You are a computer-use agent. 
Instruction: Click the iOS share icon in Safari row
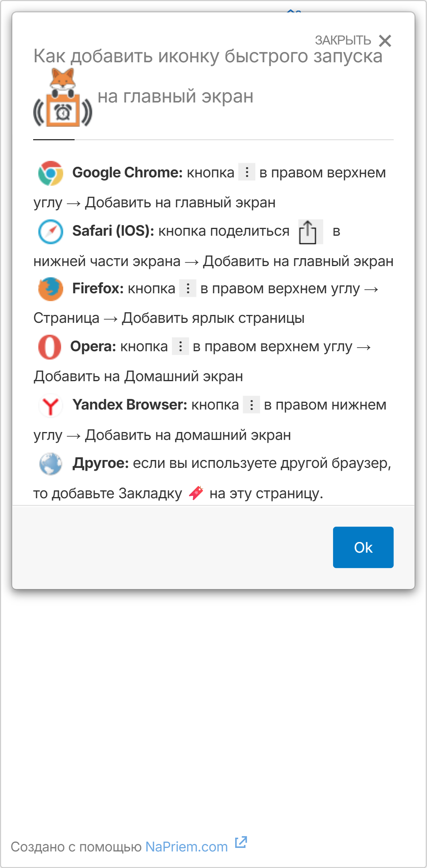pos(310,232)
